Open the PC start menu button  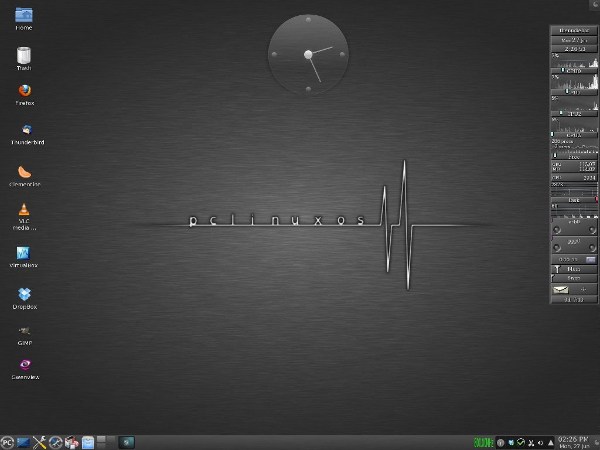click(x=7, y=441)
